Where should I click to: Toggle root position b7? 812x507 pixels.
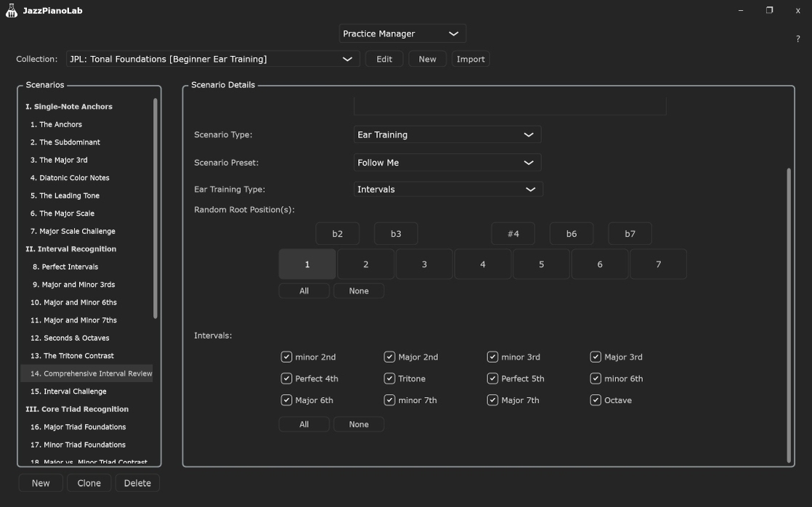tap(630, 234)
